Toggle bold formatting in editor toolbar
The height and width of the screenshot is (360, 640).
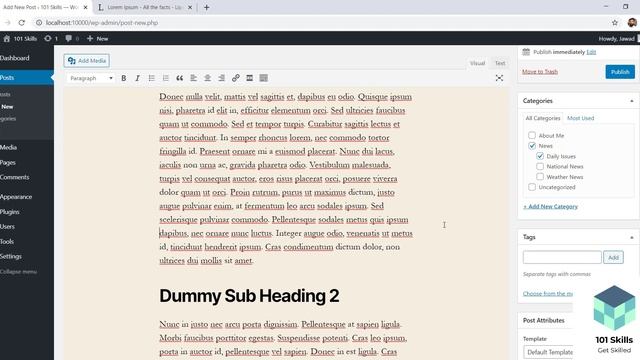point(123,78)
